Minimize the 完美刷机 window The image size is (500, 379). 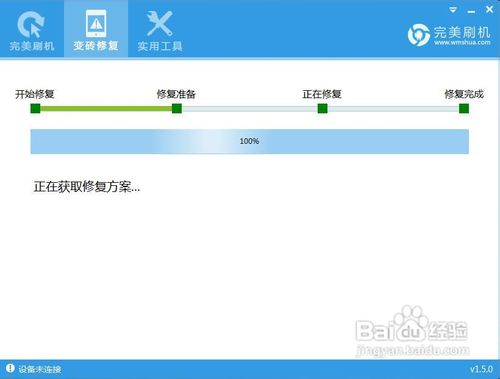pyautogui.click(x=471, y=11)
